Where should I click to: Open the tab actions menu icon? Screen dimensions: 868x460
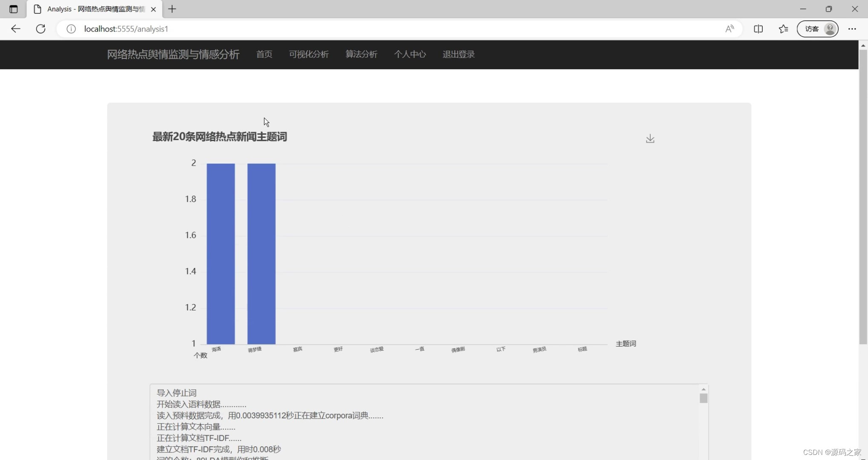14,9
